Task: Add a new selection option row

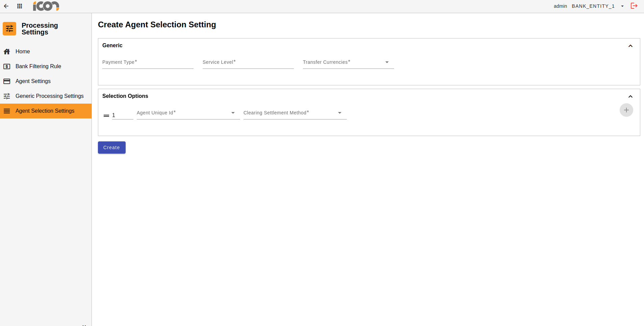Action: [x=626, y=110]
